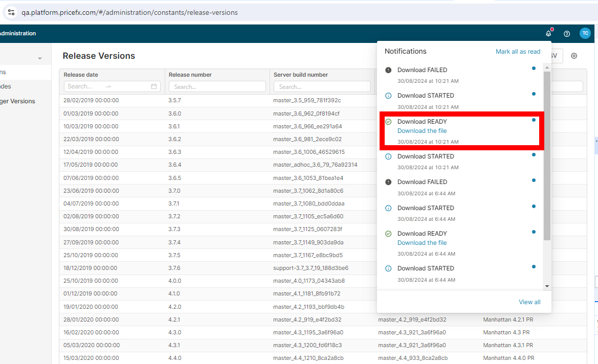Open the TC user avatar menu
Screen dimensions: 598x364
(x=585, y=33)
